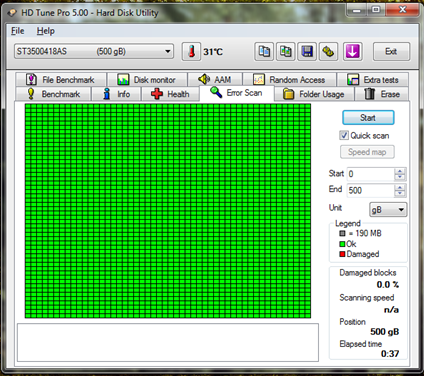Click the Scanning speed n/a value
424x376 pixels.
[x=391, y=310]
